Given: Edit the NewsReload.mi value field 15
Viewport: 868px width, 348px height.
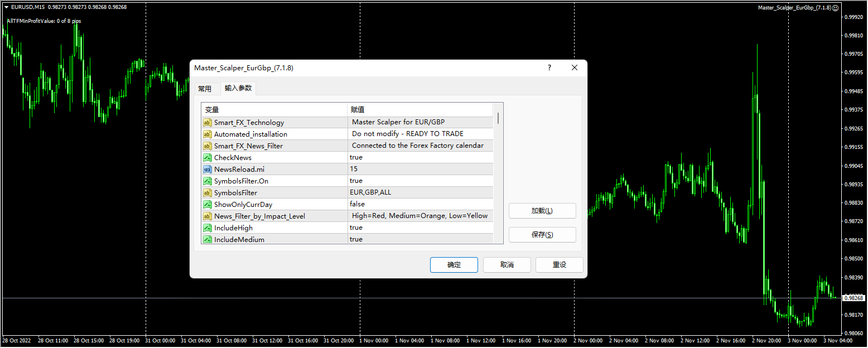Looking at the screenshot, I should point(419,170).
